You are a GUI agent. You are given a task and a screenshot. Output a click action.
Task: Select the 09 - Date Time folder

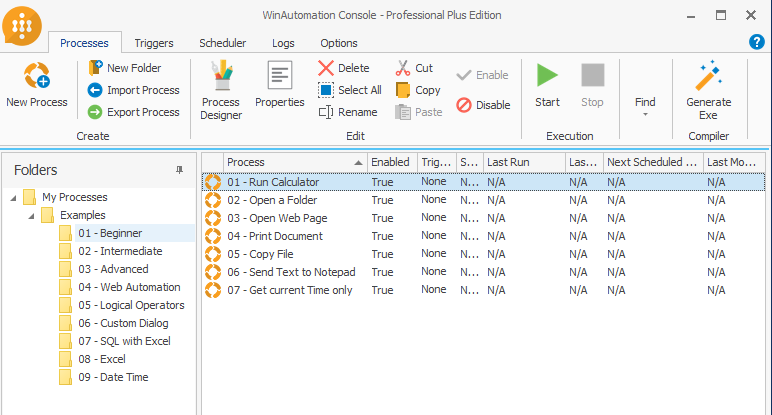pos(113,377)
